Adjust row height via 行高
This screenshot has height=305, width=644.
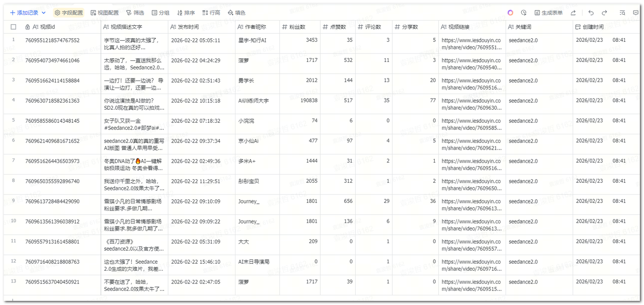click(211, 13)
